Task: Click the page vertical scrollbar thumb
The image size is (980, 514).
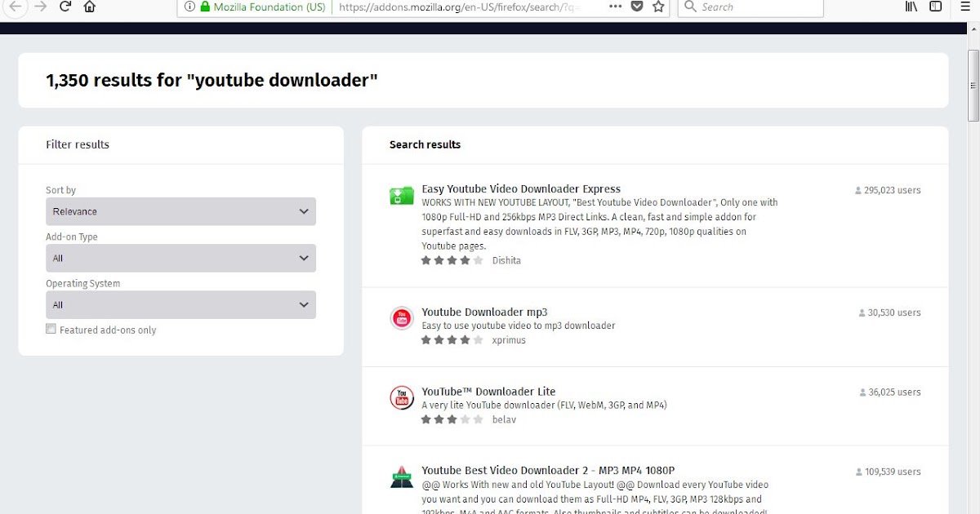Action: tap(973, 85)
